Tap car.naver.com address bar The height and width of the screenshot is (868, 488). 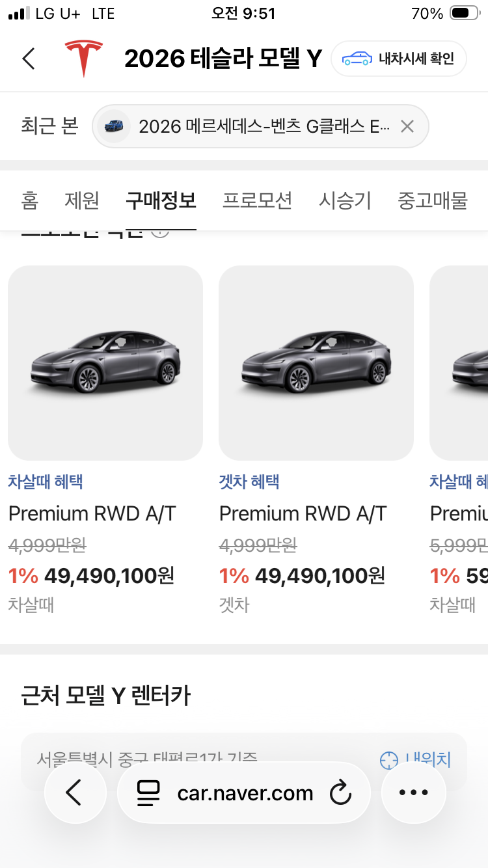pos(244,793)
